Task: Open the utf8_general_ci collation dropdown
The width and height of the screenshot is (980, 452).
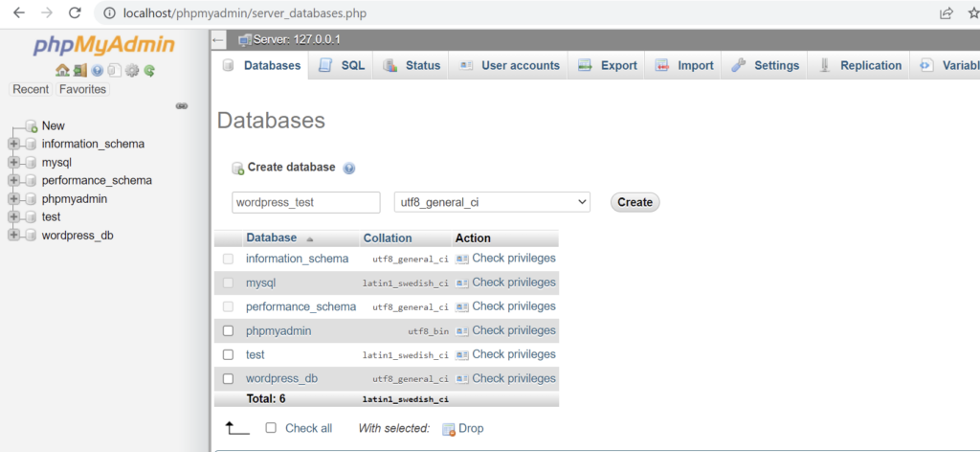Action: click(492, 202)
